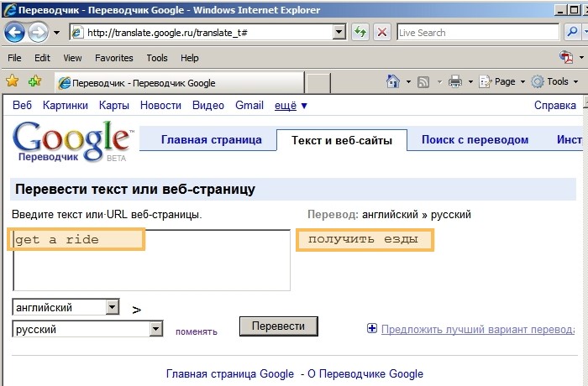Click the source text area with get a ride
This screenshot has width=588, height=386.
151,260
